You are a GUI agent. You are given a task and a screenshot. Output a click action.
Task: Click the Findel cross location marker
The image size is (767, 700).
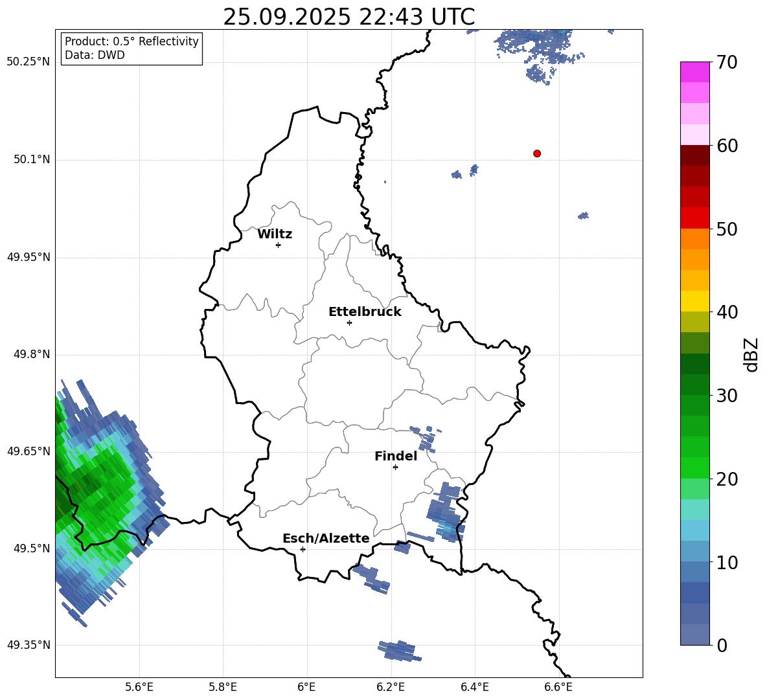396,468
